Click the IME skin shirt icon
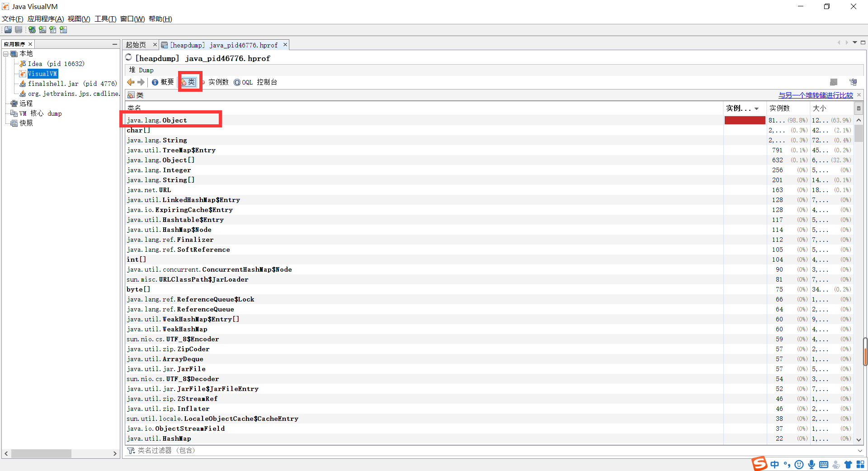The height and width of the screenshot is (471, 868). 848,465
